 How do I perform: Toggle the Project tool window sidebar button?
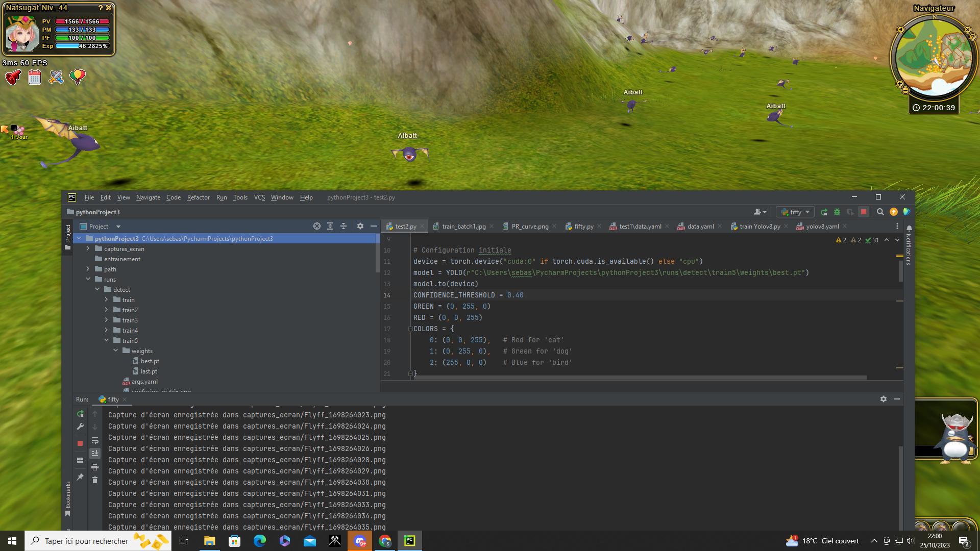coord(67,237)
